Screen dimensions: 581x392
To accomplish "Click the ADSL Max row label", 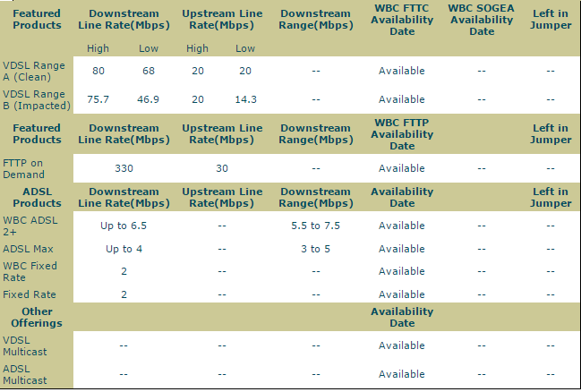I will [28, 249].
